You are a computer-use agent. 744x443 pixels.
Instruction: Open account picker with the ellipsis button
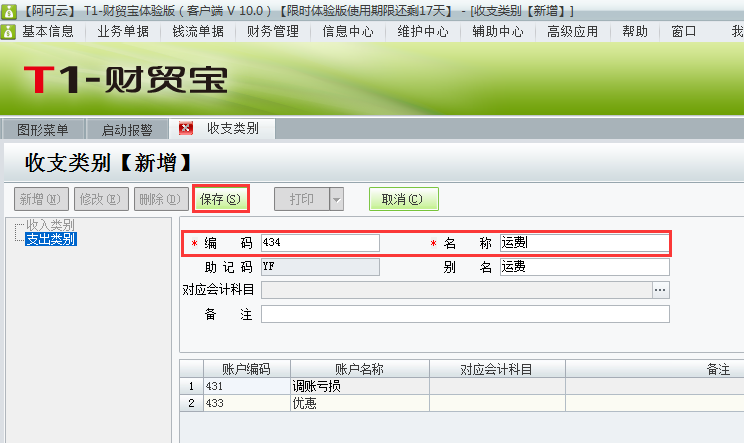tap(660, 290)
